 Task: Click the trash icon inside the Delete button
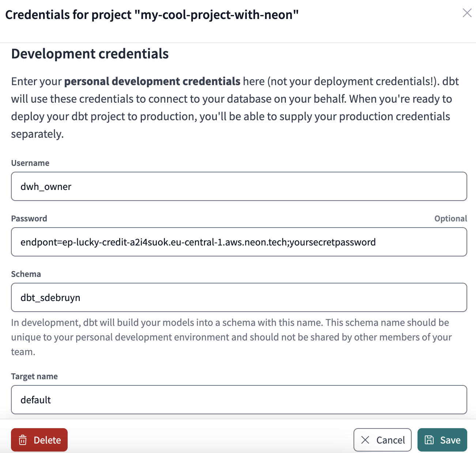click(x=23, y=440)
